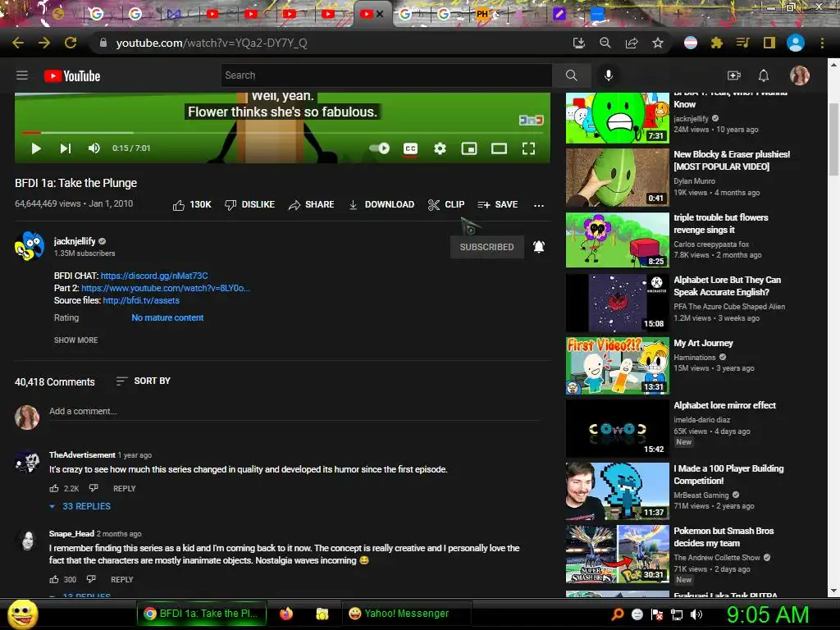This screenshot has height=630, width=840.
Task: Open Alphabet Lore Accurate English thumbnail
Action: (617, 303)
